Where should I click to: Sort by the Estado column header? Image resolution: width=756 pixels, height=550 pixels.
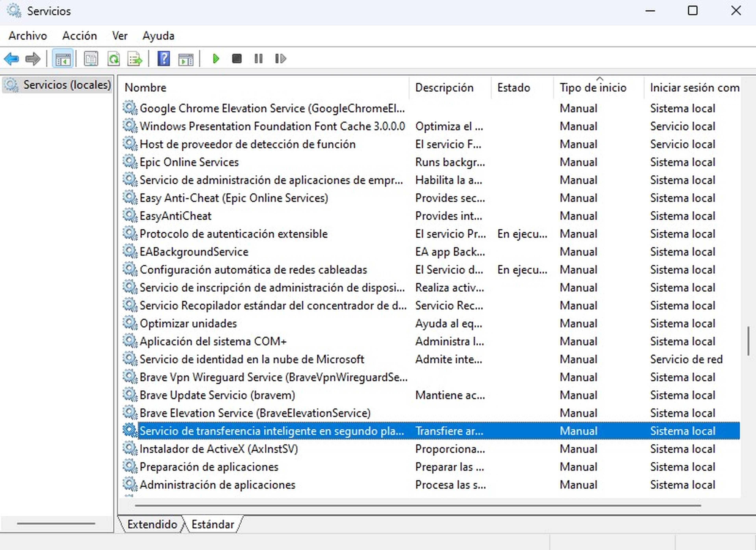522,88
